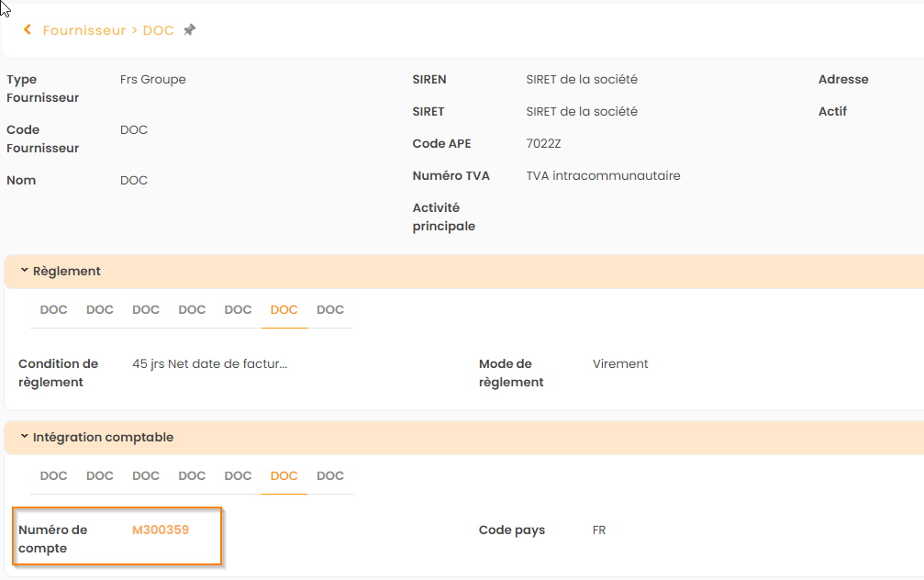Switch to the last DOC tab in Règlement
This screenshot has height=580, width=924.
[329, 310]
